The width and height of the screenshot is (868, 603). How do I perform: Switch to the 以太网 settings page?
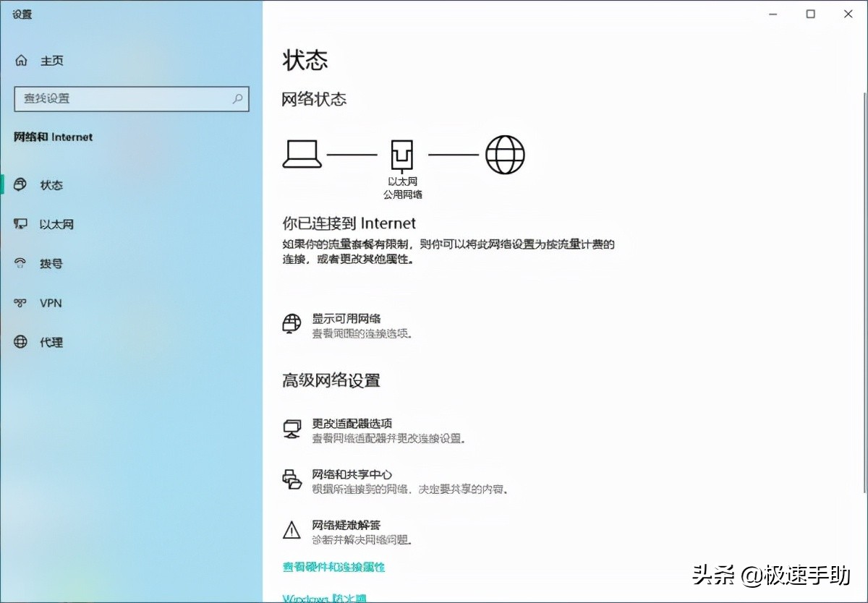coord(56,224)
